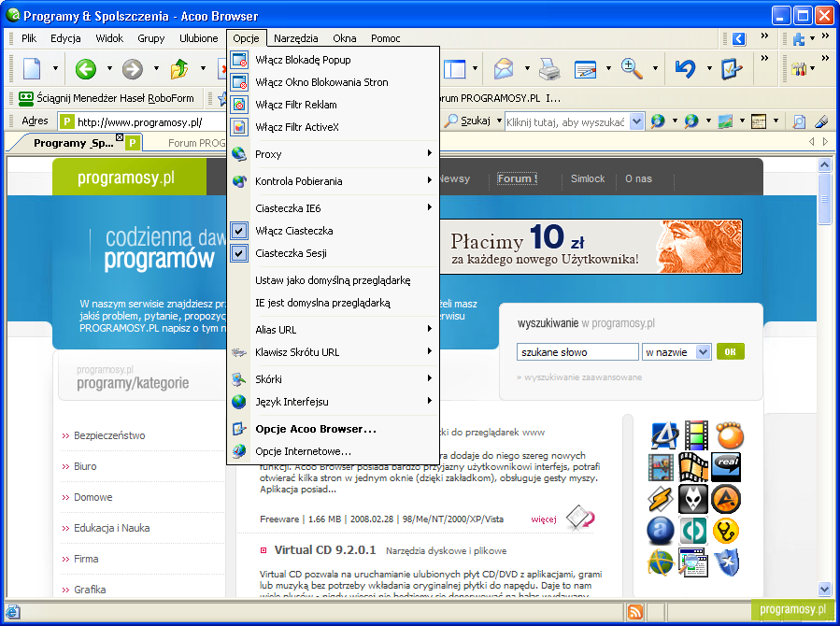Screen dimensions: 840x626
Task: Open the Plik menu
Action: (x=29, y=38)
